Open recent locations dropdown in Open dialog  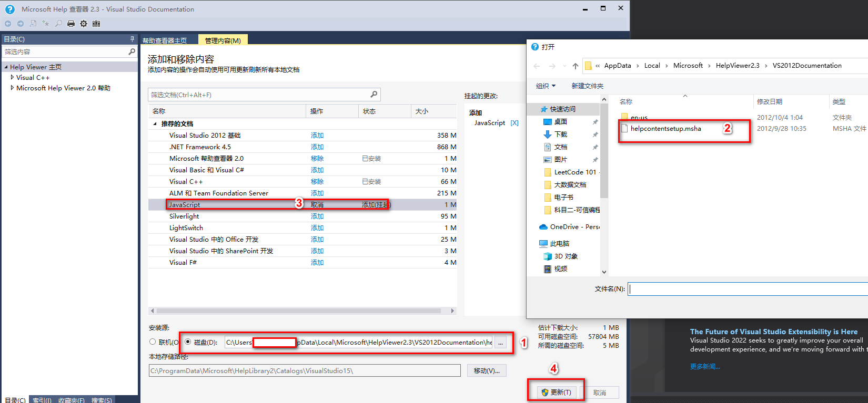point(564,66)
